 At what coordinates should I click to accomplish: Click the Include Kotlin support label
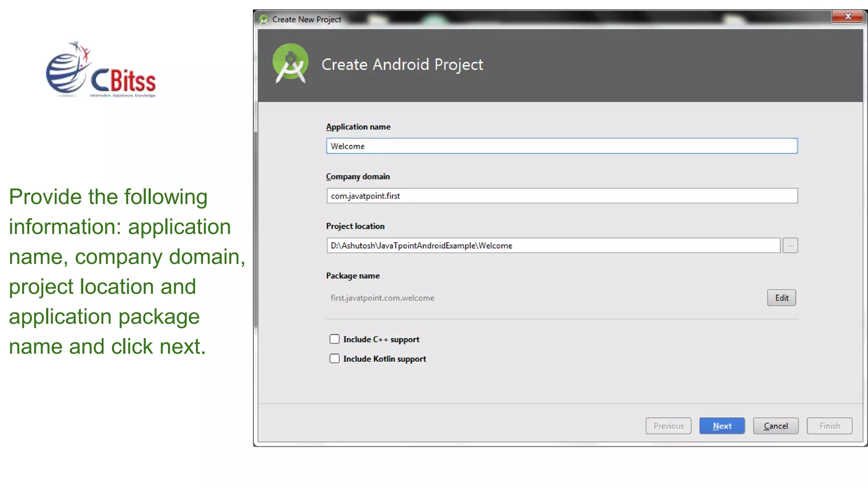pyautogui.click(x=384, y=359)
